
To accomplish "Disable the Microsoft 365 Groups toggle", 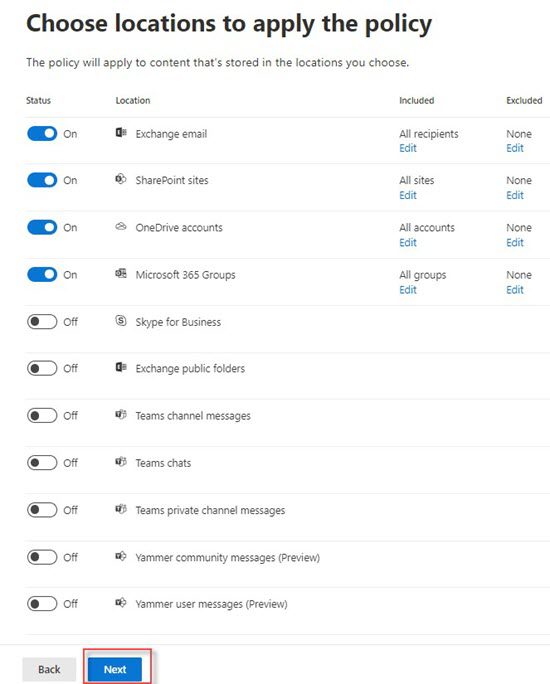I will [42, 274].
